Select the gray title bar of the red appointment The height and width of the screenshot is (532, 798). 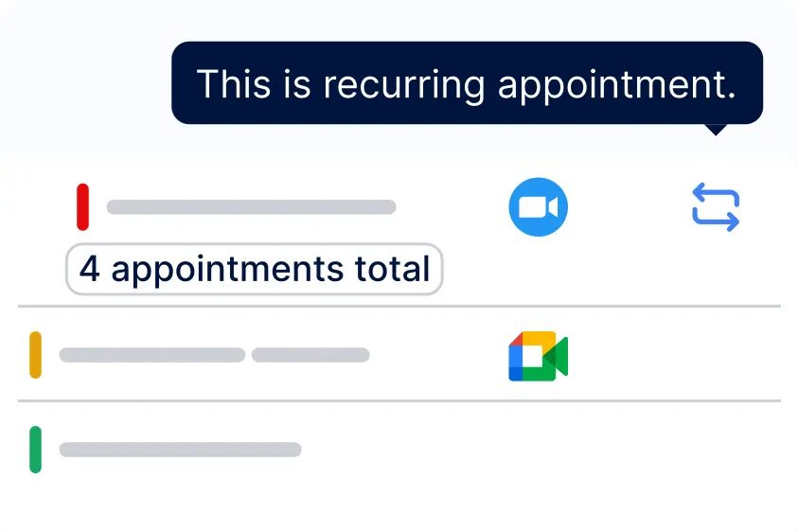click(x=251, y=207)
